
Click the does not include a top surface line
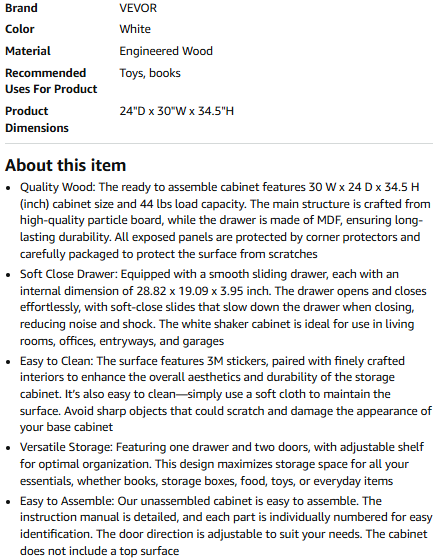point(100,551)
